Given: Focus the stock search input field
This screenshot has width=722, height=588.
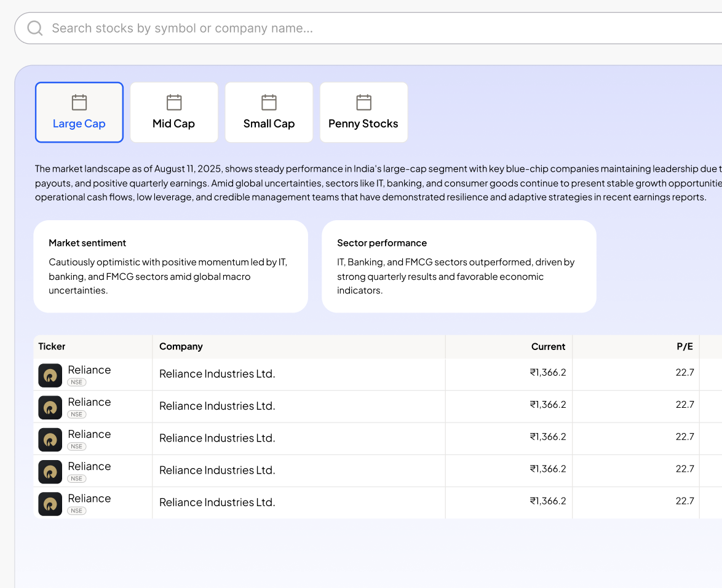Looking at the screenshot, I should [x=369, y=28].
